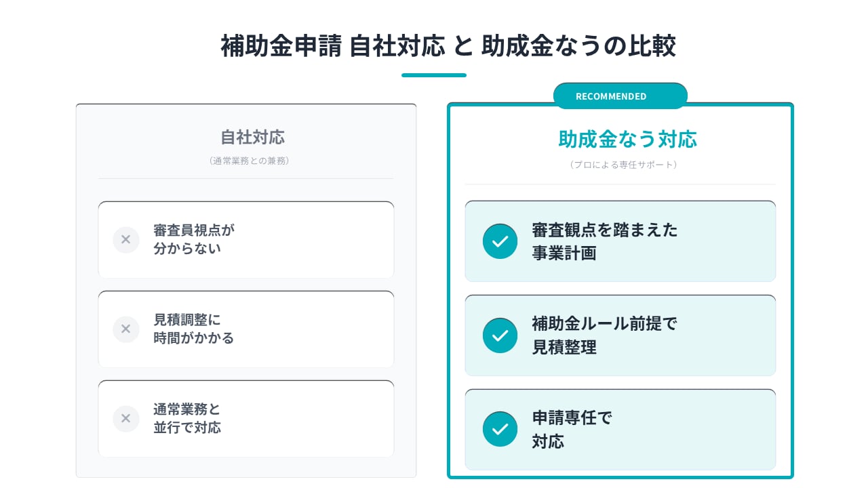
Task: Click the divider line under 助成金なう対応 header
Action: (x=620, y=184)
